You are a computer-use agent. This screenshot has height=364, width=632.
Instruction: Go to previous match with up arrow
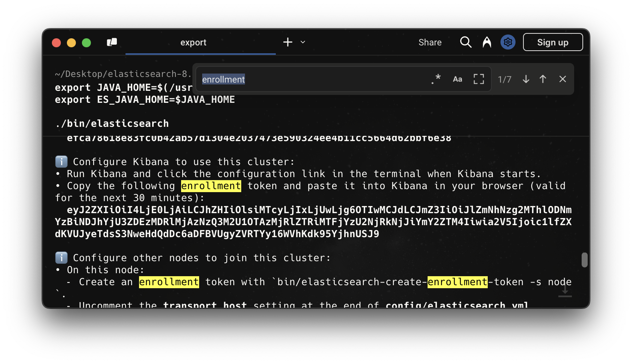pyautogui.click(x=543, y=79)
